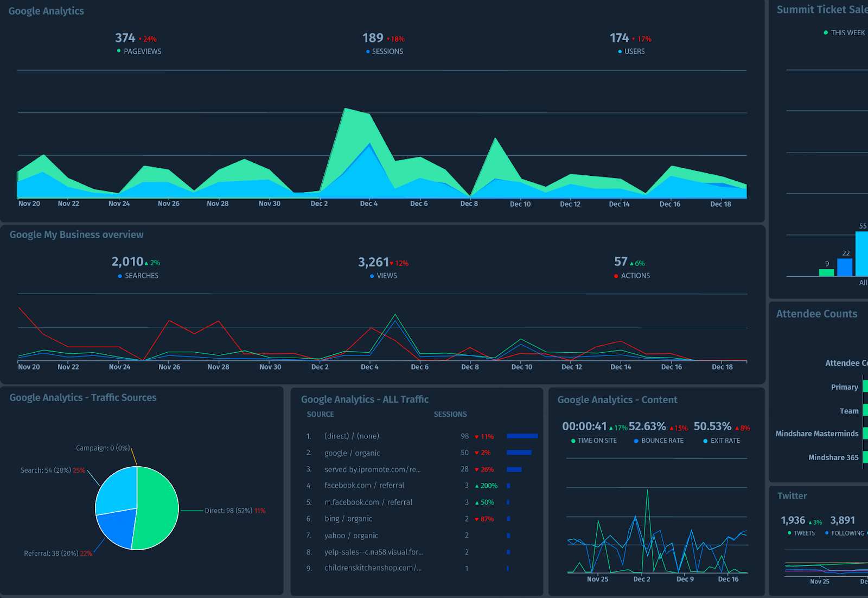Click the USERS legend indicator

point(620,52)
